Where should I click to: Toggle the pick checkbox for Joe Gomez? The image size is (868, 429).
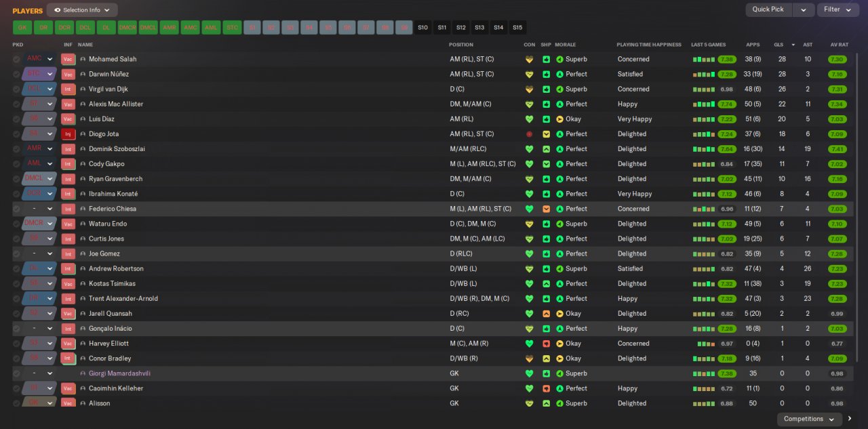coord(16,253)
